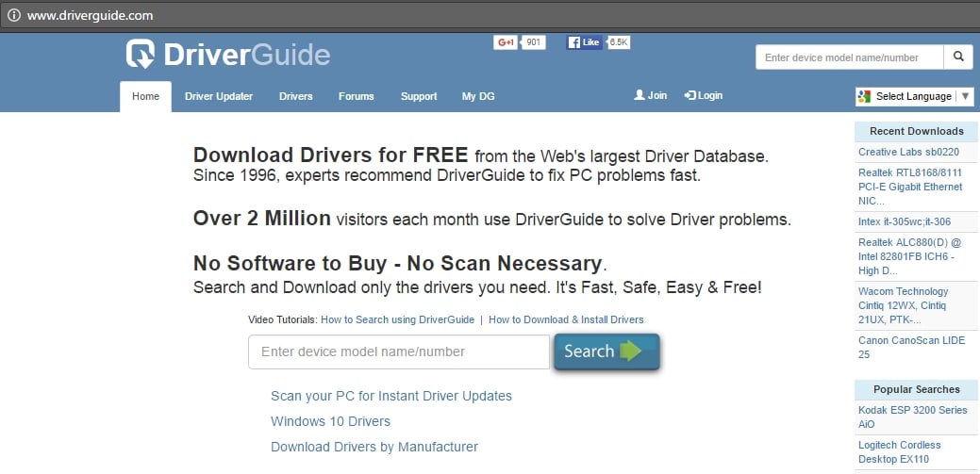Image resolution: width=980 pixels, height=474 pixels.
Task: Click the Popular Searches heading
Action: (916, 389)
